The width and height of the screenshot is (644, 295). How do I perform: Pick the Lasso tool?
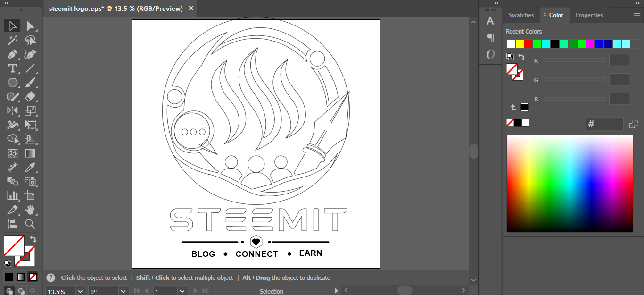pos(31,40)
